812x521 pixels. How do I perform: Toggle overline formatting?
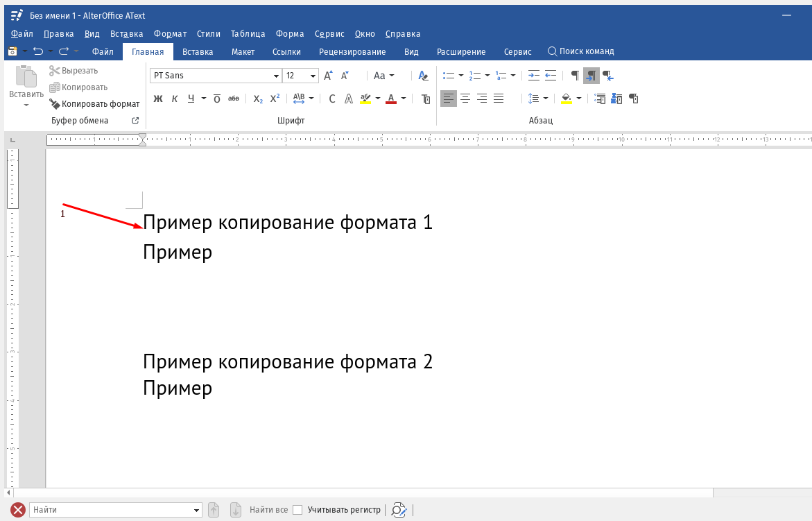(217, 99)
